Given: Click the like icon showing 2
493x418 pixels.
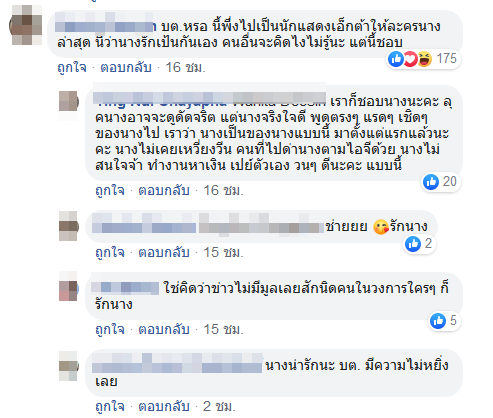Looking at the screenshot, I should [413, 244].
